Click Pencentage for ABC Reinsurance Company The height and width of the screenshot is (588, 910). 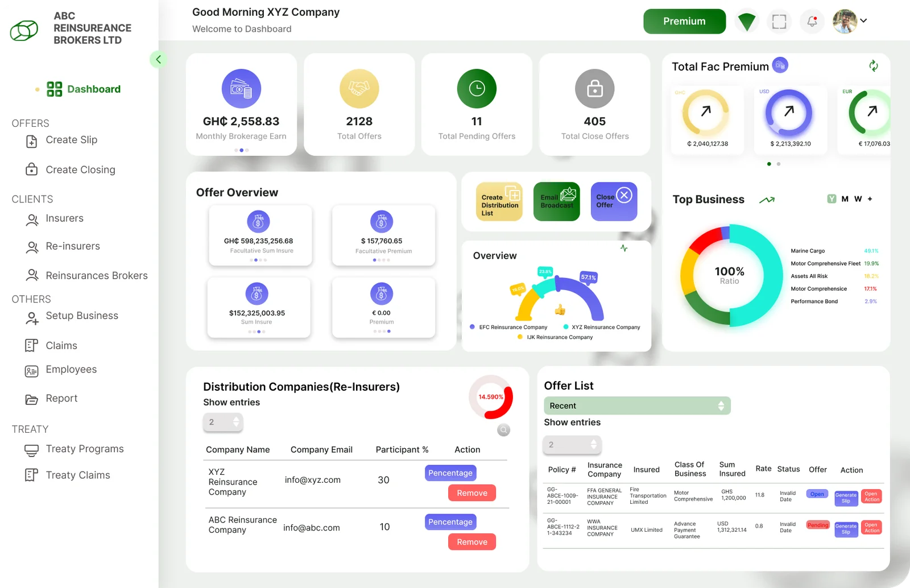pyautogui.click(x=450, y=522)
